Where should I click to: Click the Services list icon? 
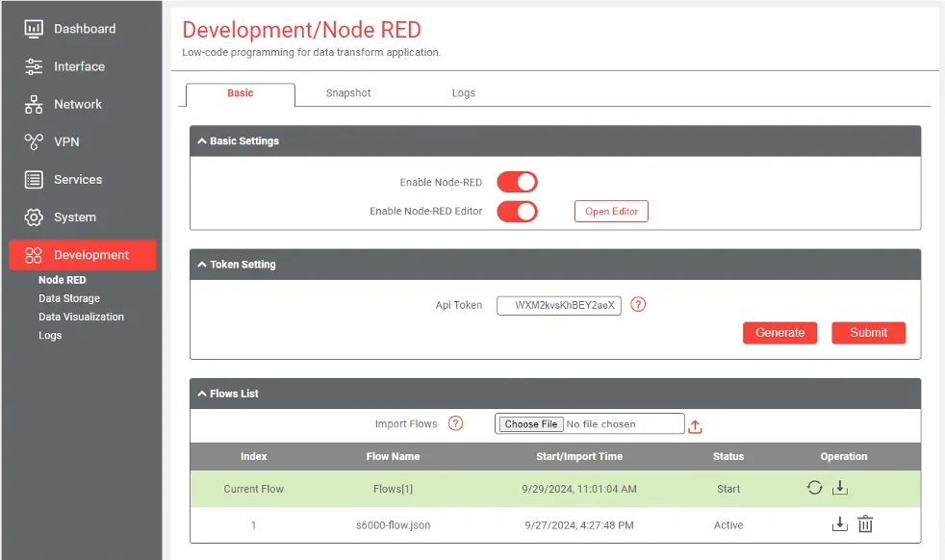tap(34, 180)
